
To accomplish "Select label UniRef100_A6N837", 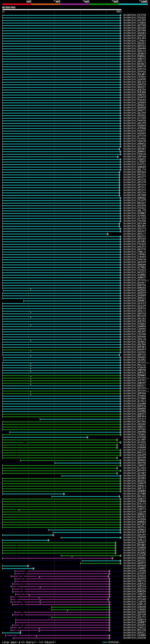I will tap(135, 277).
